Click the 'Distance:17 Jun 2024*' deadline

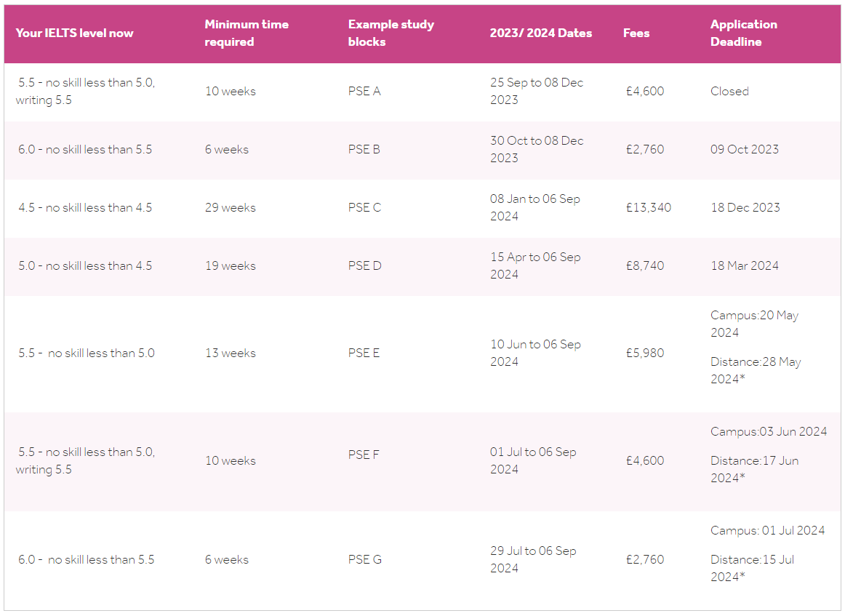755,469
